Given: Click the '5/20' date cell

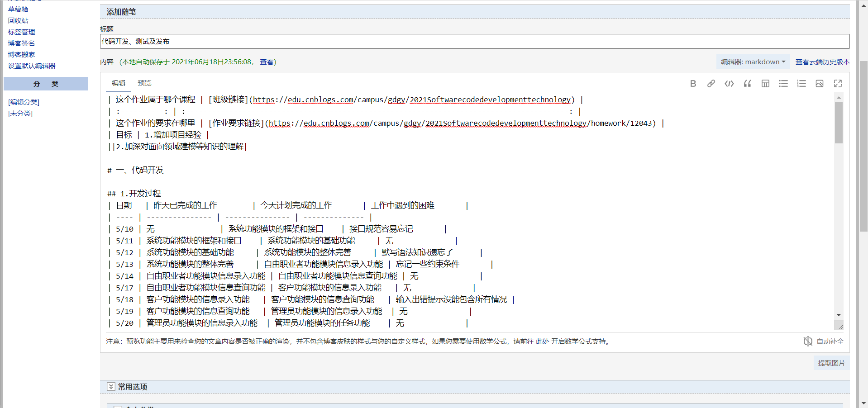Looking at the screenshot, I should [x=124, y=323].
